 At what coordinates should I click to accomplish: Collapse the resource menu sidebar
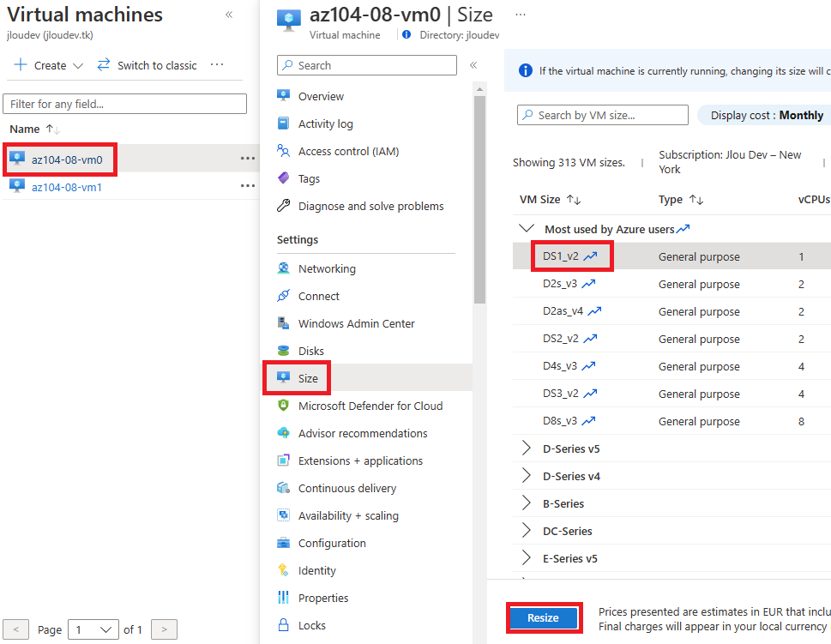tap(473, 65)
